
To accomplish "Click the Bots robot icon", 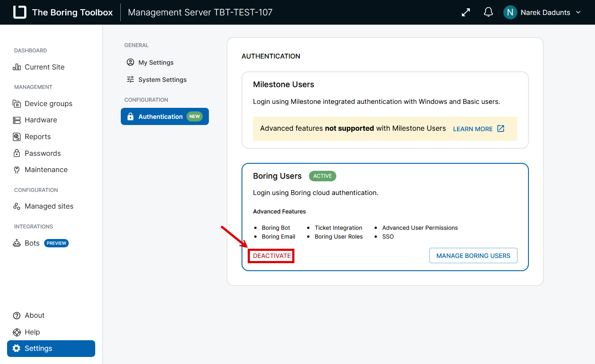I will [17, 243].
